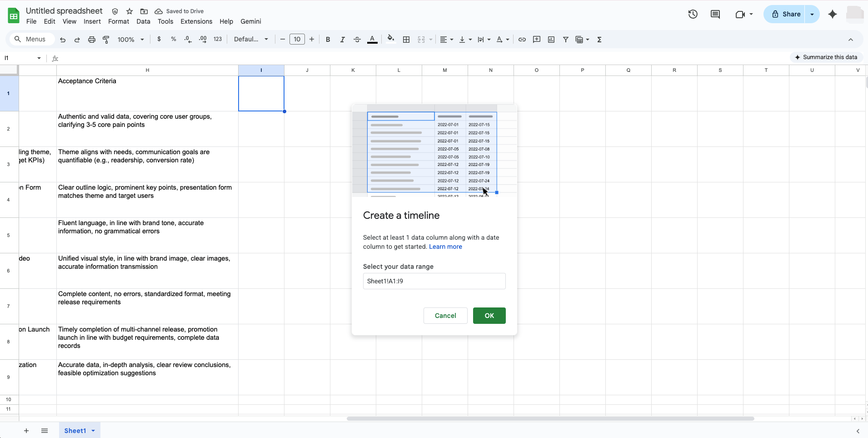Open Google Sheets home icon

pyautogui.click(x=14, y=16)
